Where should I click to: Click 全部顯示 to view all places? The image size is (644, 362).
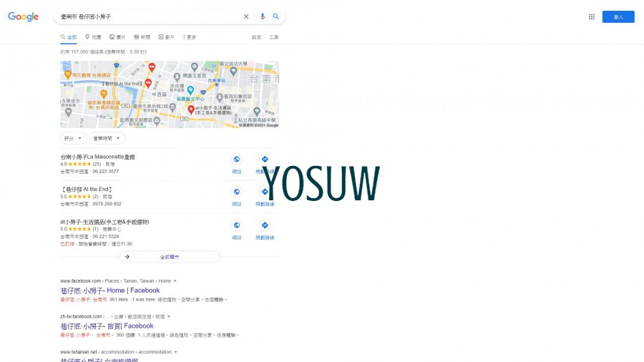click(170, 256)
